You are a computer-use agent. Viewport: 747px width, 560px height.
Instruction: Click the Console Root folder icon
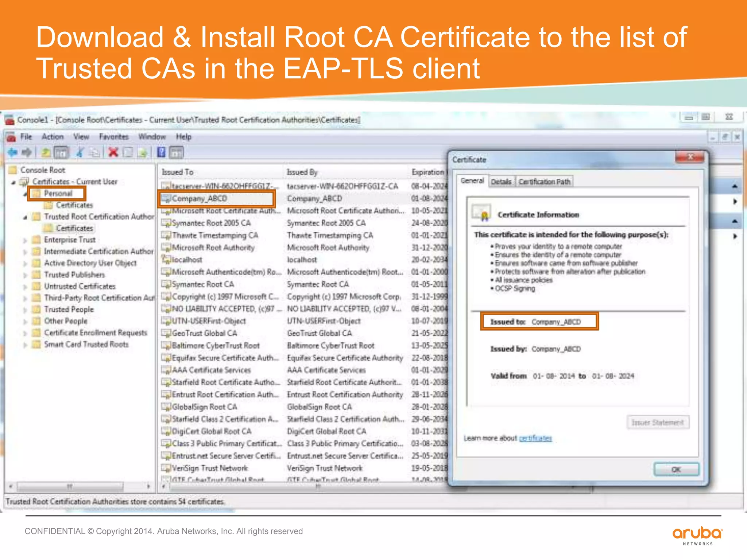(x=13, y=170)
